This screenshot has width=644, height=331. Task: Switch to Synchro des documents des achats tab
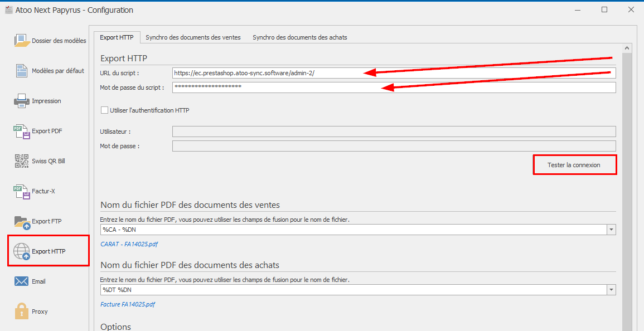click(299, 37)
